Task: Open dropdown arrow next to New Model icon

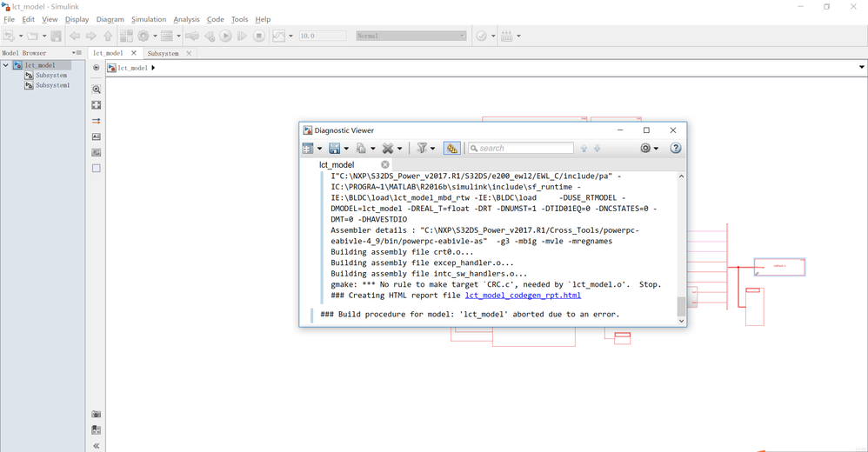Action: [x=21, y=36]
